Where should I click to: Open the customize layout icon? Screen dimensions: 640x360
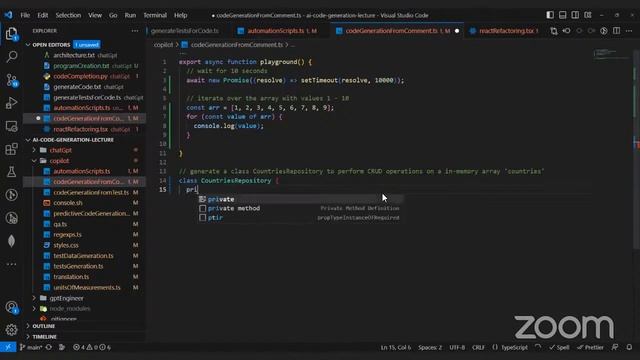pos(588,15)
